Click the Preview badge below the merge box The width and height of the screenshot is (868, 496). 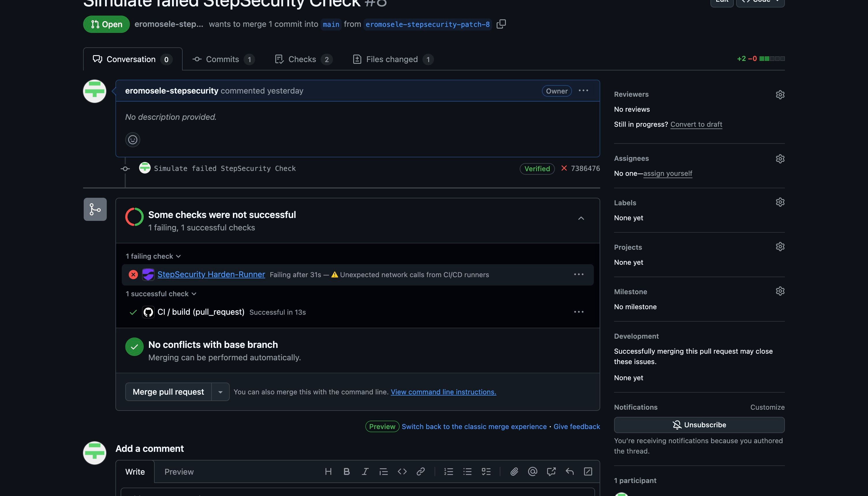click(382, 426)
